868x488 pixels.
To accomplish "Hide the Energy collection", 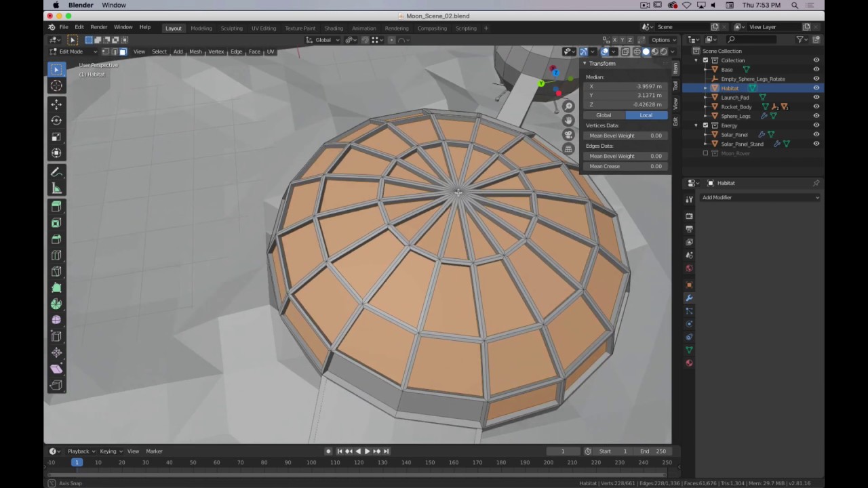I will tap(816, 125).
